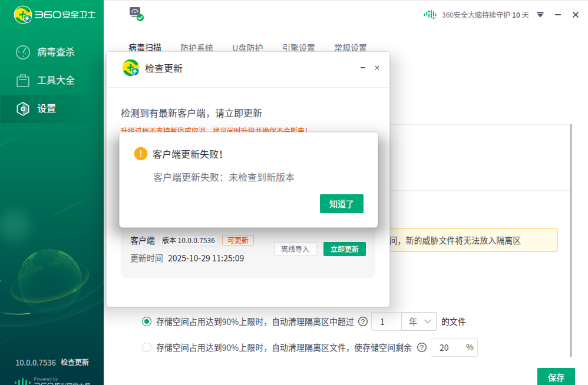Switch to the 病毒扫描 tab

pyautogui.click(x=145, y=48)
